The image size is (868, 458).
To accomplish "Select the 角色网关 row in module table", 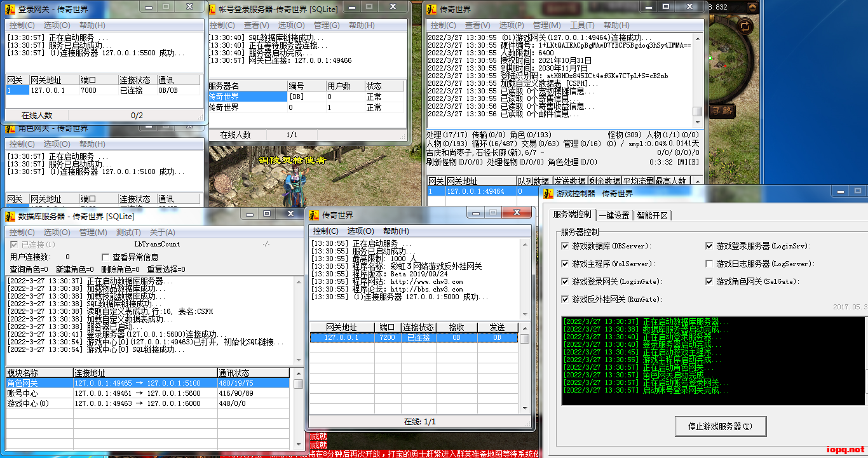I will (147, 383).
